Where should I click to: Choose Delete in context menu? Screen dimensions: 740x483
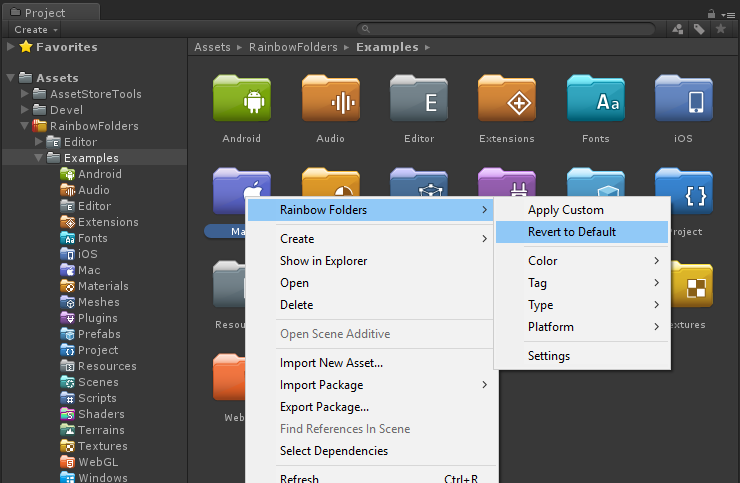click(x=370, y=305)
